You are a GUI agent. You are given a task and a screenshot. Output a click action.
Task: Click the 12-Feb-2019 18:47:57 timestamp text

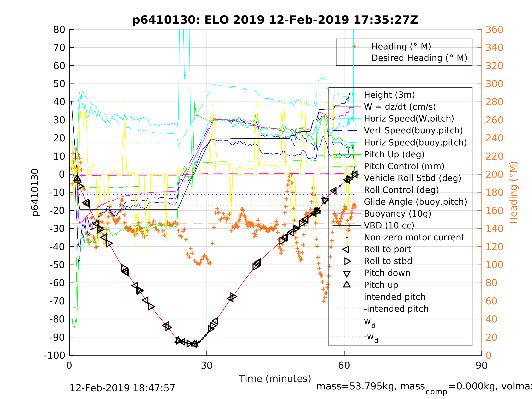(x=122, y=388)
